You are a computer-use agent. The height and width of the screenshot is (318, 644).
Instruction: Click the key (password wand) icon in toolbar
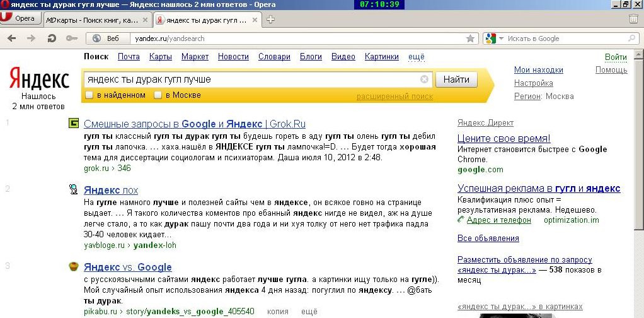[72, 38]
